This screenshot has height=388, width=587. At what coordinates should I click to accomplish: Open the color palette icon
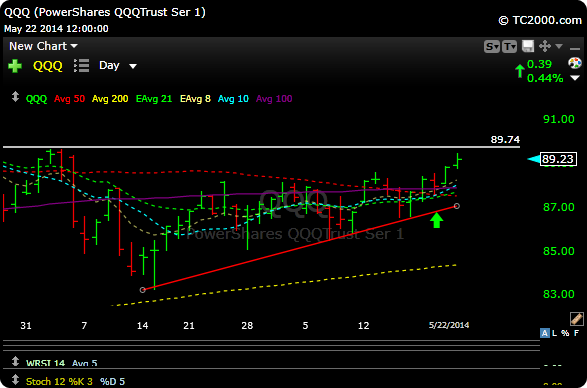tap(575, 63)
